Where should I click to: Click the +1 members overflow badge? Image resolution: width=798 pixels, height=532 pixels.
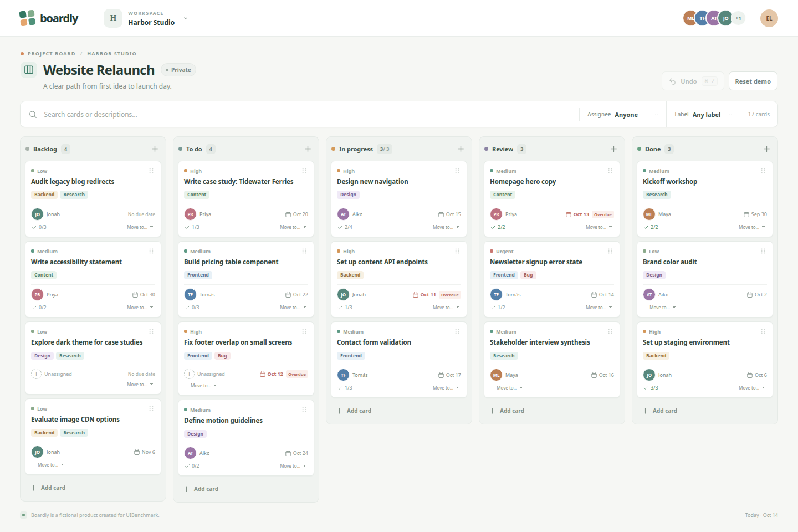point(738,18)
